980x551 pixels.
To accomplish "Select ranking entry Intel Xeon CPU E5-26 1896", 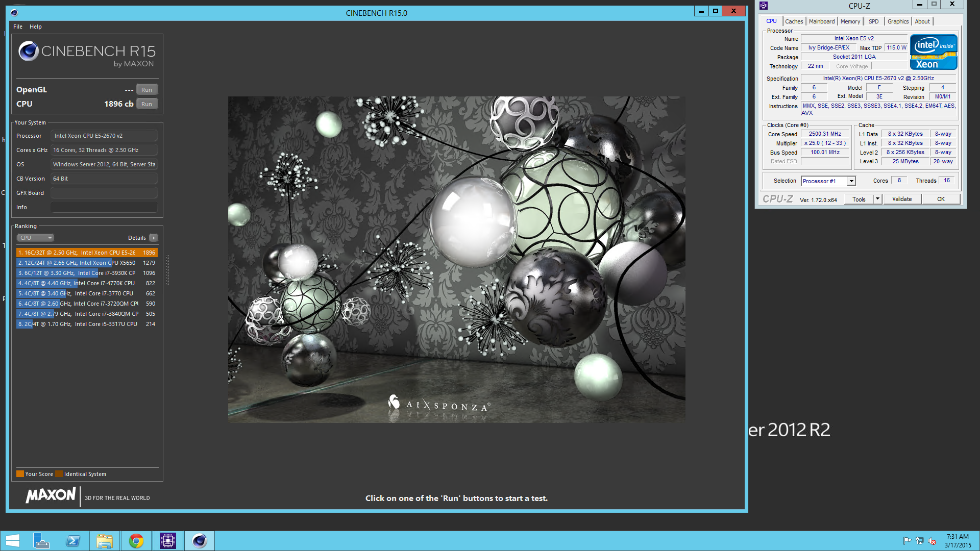I will (x=87, y=253).
